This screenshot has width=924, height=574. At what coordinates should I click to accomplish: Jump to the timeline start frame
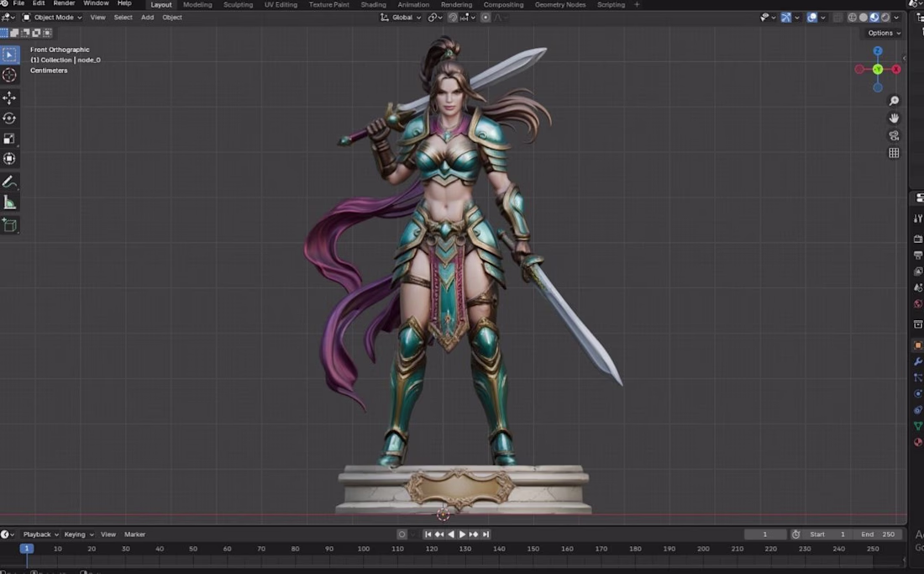tap(428, 535)
